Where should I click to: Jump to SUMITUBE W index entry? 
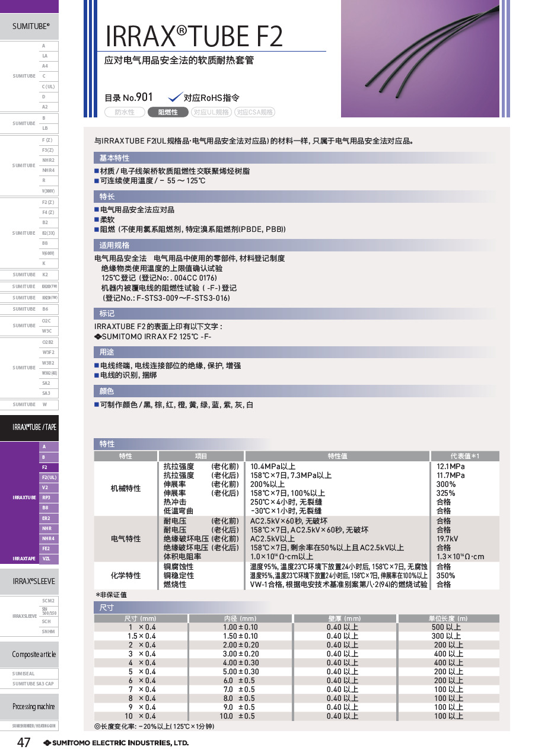coord(49,404)
